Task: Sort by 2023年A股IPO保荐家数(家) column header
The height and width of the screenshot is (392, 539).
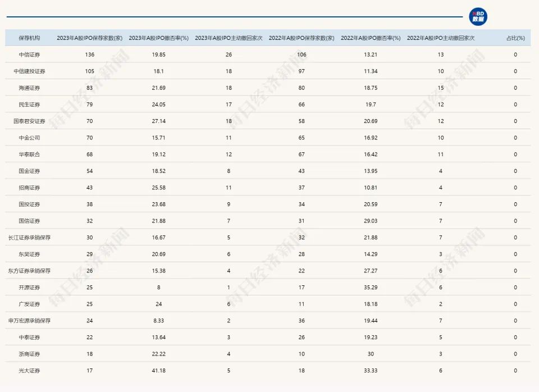Action: (90, 38)
